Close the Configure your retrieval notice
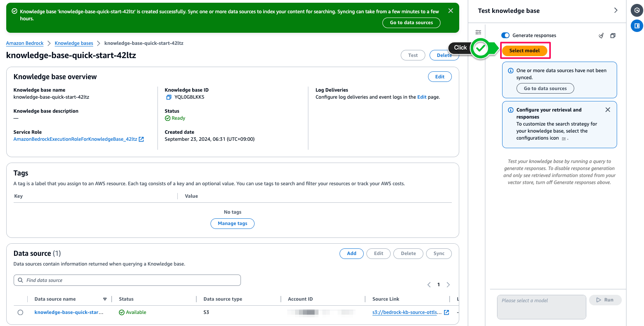The height and width of the screenshot is (326, 644). click(608, 110)
